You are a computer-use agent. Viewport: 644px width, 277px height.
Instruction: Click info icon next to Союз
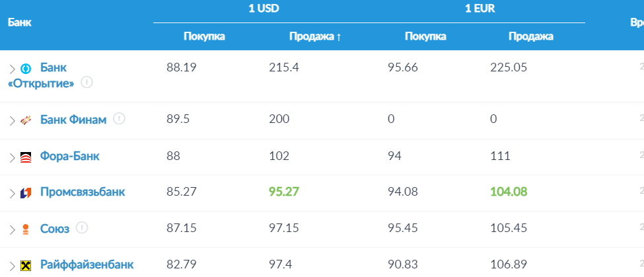point(82,227)
